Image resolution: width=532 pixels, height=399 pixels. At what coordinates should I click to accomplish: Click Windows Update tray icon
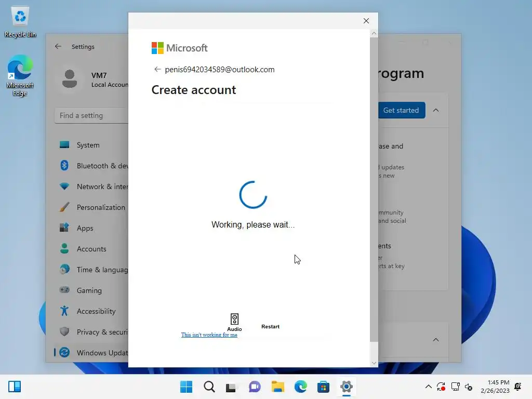pyautogui.click(x=441, y=387)
